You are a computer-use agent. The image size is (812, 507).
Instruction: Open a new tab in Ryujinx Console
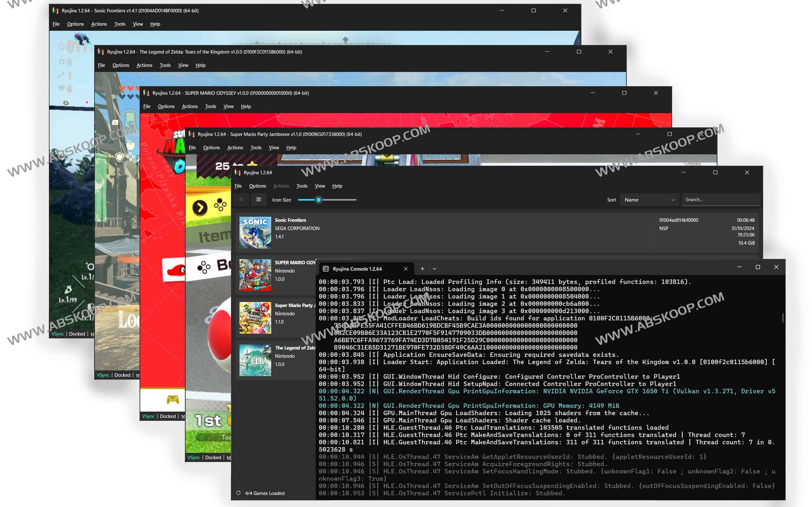pyautogui.click(x=422, y=269)
